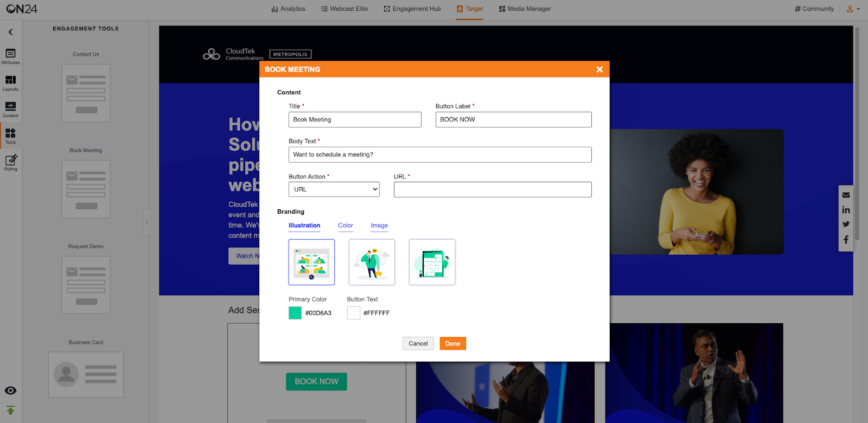Click the back arrow in sidebar
868x423 pixels.
pos(10,32)
